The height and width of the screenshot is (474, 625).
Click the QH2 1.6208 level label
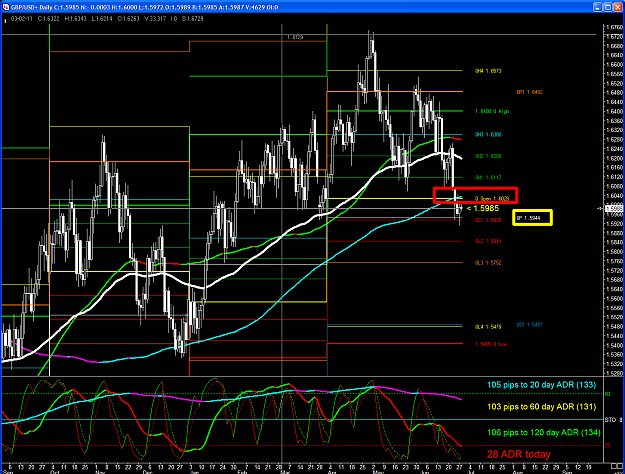tap(488, 156)
